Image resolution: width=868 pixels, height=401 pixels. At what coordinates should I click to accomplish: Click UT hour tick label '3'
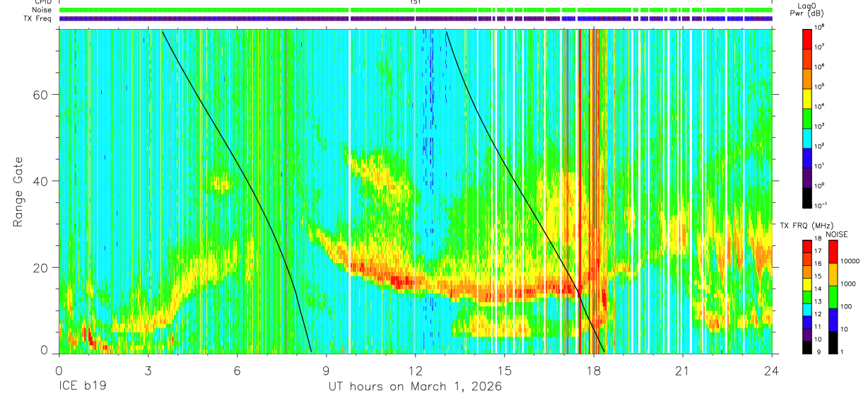[148, 371]
